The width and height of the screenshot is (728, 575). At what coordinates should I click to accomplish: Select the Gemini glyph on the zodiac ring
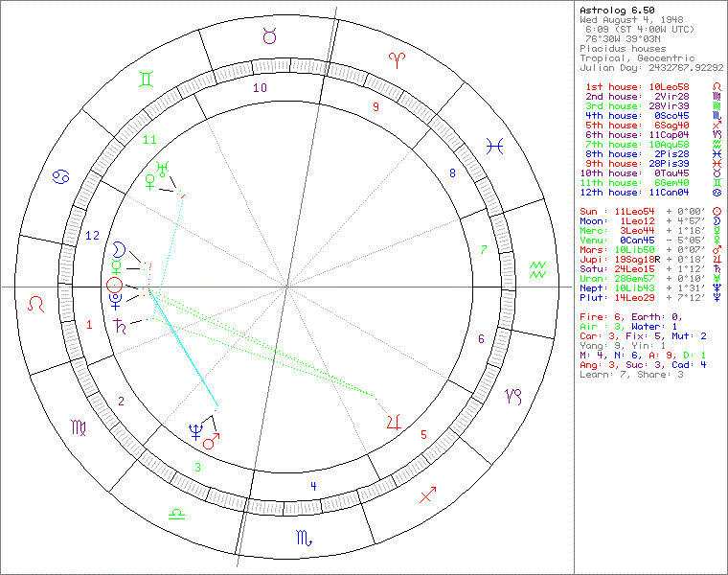148,79
